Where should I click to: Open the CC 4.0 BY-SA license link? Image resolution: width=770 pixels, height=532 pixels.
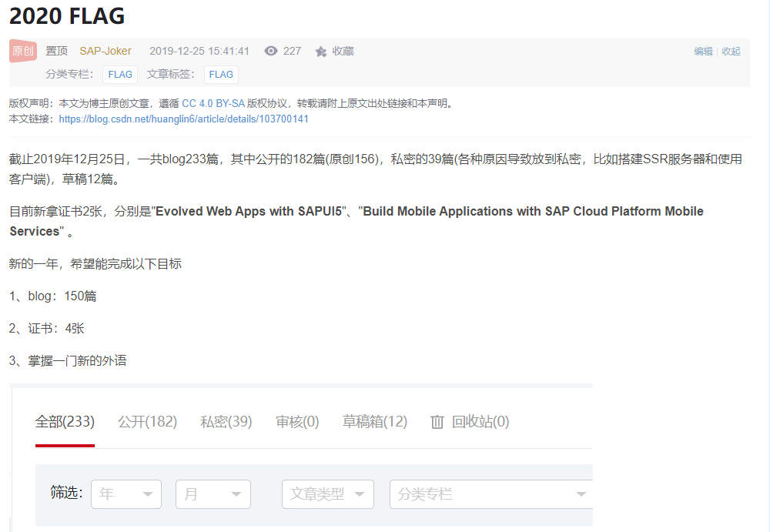click(x=213, y=103)
